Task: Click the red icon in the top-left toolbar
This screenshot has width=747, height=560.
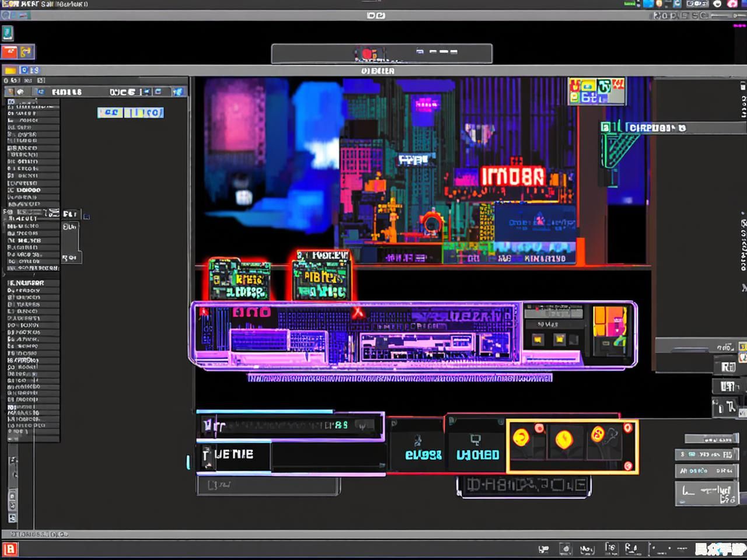Action: point(9,52)
